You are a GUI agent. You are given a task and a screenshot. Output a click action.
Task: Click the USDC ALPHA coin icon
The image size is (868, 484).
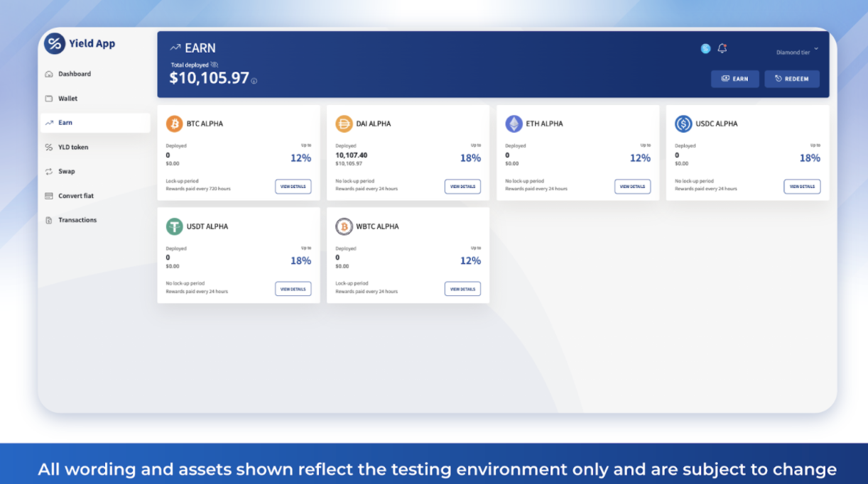(683, 124)
